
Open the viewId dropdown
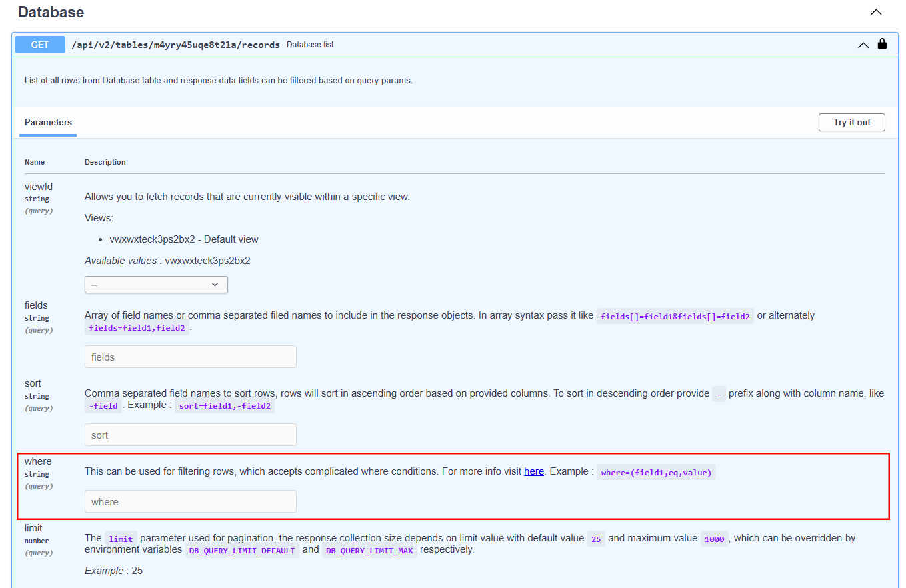tap(156, 285)
